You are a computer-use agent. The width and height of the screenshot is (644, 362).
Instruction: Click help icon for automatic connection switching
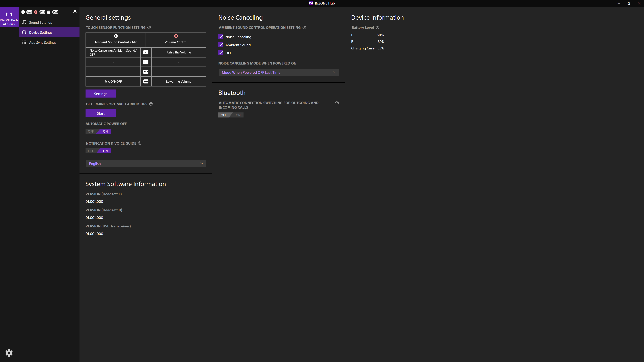337,103
